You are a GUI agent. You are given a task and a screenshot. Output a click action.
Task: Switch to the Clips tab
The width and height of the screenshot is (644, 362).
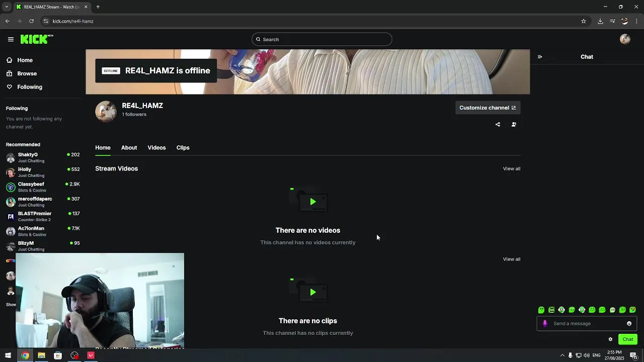point(183,147)
